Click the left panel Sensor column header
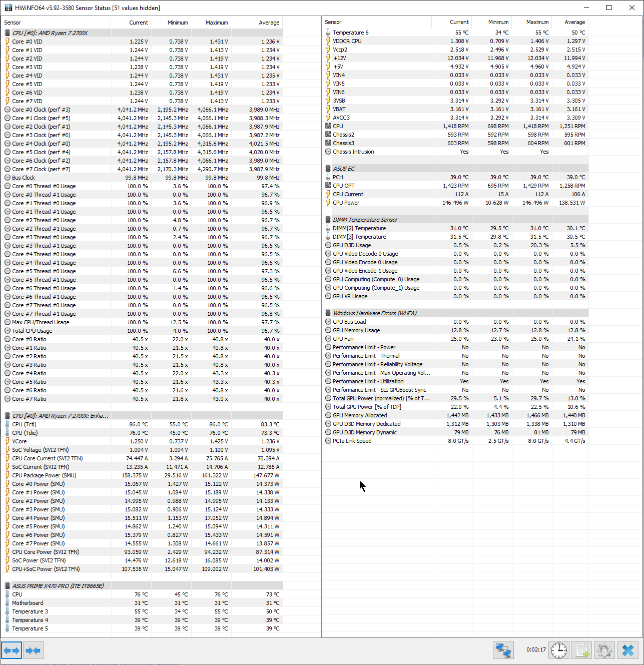Image resolution: width=644 pixels, height=665 pixels. (x=56, y=23)
